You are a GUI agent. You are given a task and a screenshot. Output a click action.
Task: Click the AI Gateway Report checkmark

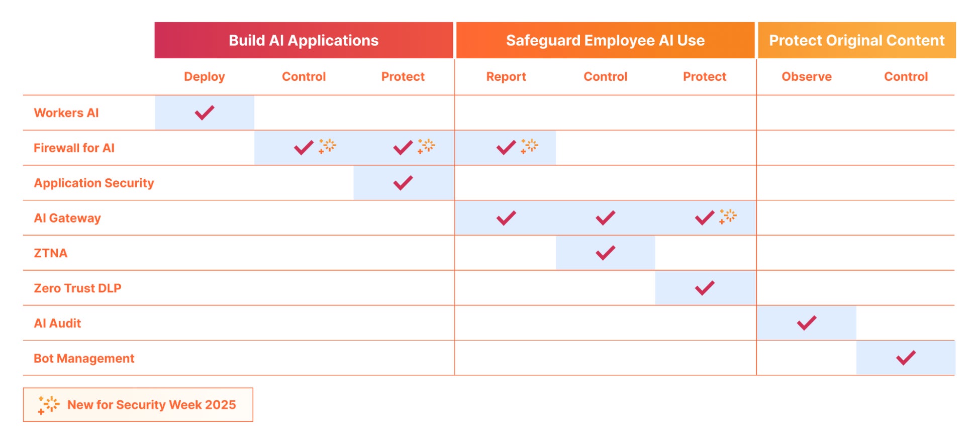point(506,218)
